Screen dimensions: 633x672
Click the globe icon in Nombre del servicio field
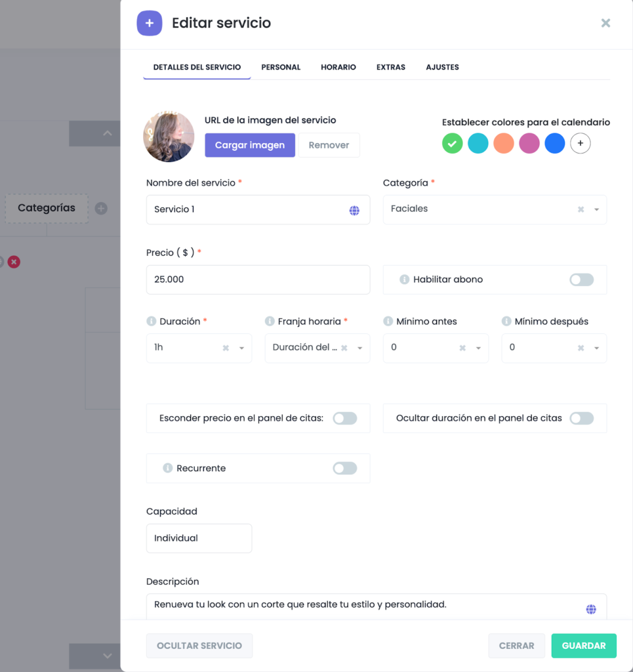354,210
